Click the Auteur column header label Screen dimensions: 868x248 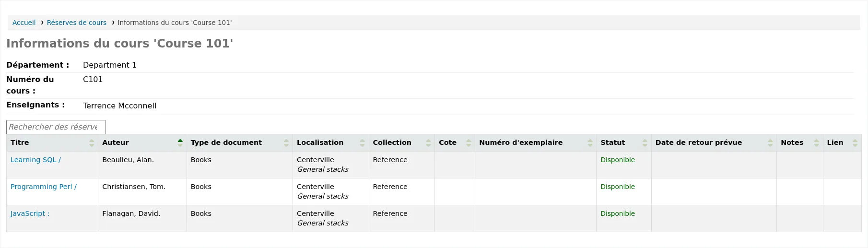click(x=116, y=142)
